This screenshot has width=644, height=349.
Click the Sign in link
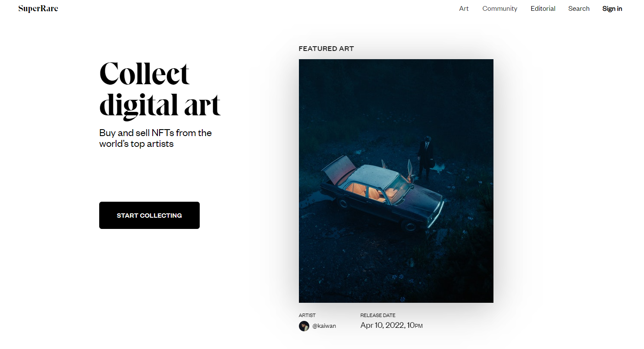pos(612,9)
